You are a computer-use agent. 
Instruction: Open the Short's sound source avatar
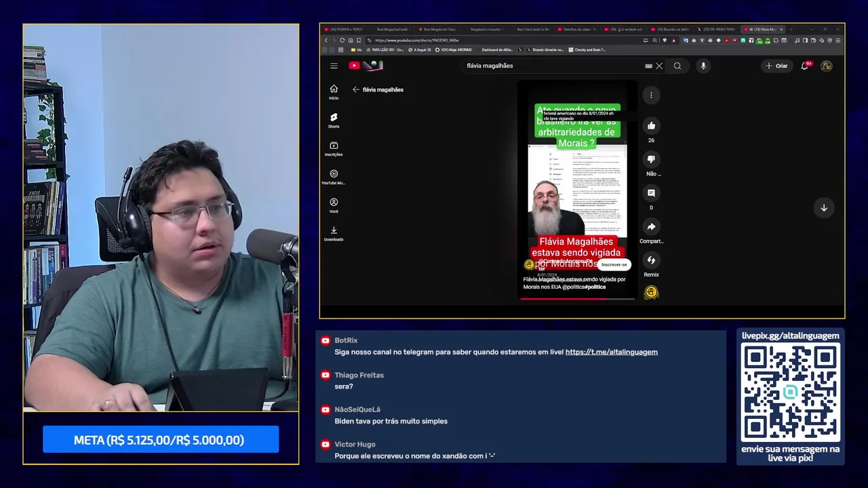point(651,292)
